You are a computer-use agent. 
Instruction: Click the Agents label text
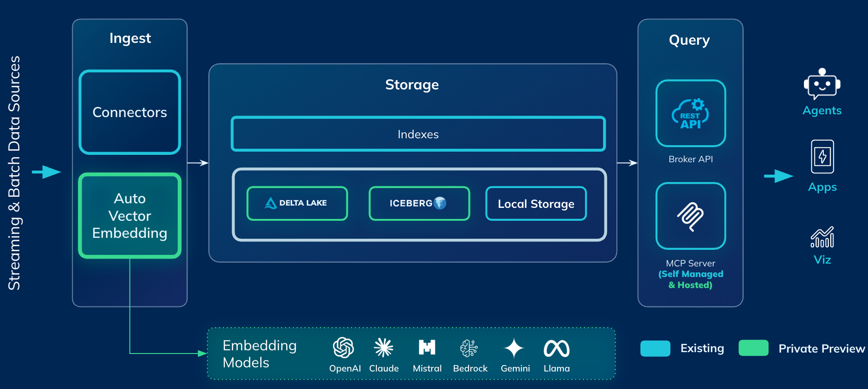click(x=822, y=111)
